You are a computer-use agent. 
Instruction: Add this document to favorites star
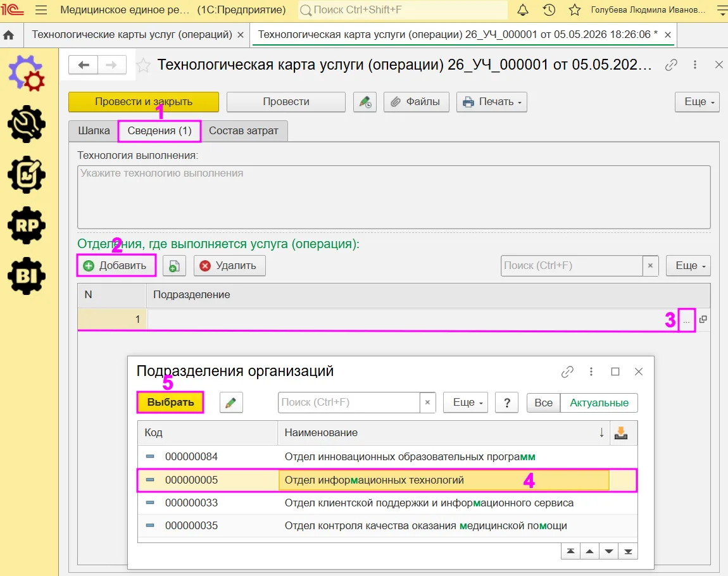144,65
